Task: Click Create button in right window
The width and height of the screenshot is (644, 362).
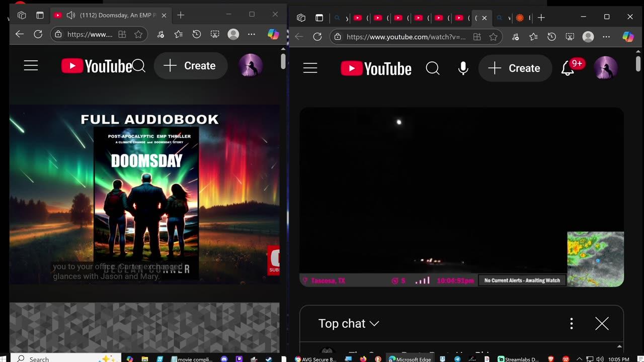Action: (x=515, y=68)
